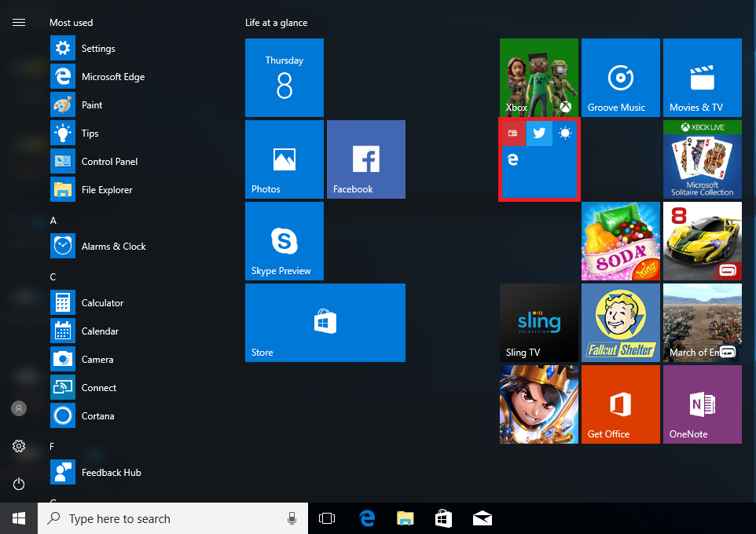The image size is (756, 534).
Task: Open the Xbox tile
Action: 539,78
